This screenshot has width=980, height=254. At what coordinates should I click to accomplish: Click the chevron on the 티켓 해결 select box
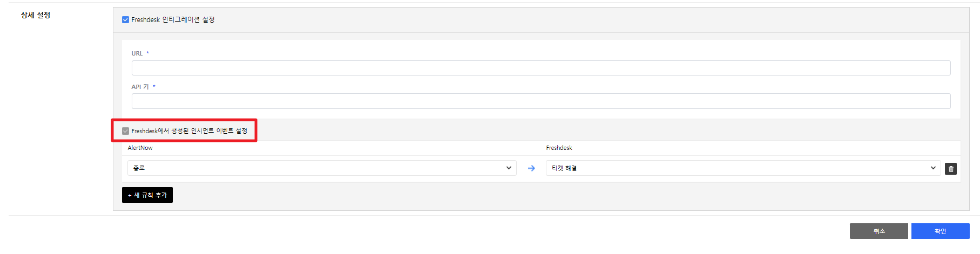[933, 168]
